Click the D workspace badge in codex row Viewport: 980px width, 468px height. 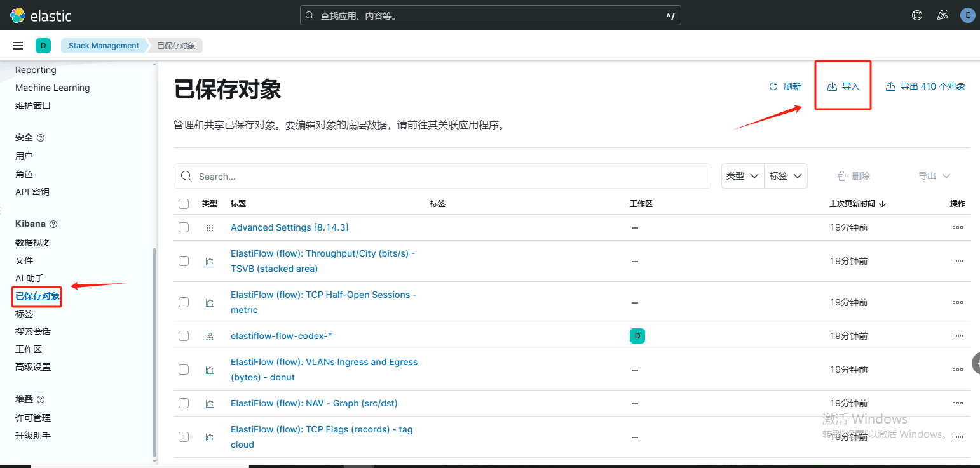point(637,336)
